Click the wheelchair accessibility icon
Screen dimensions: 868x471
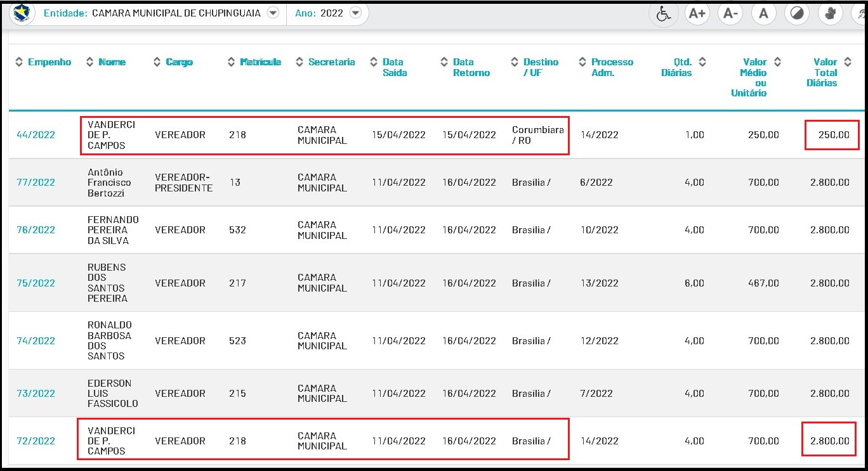664,14
